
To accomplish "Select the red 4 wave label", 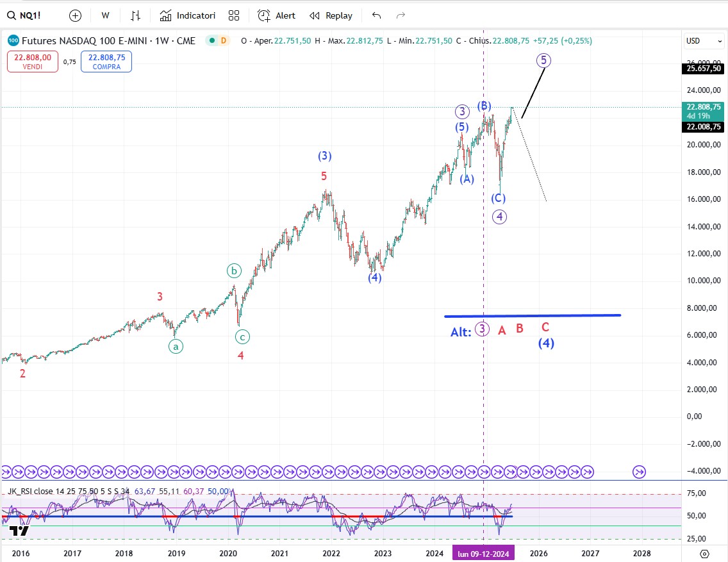I will (240, 356).
